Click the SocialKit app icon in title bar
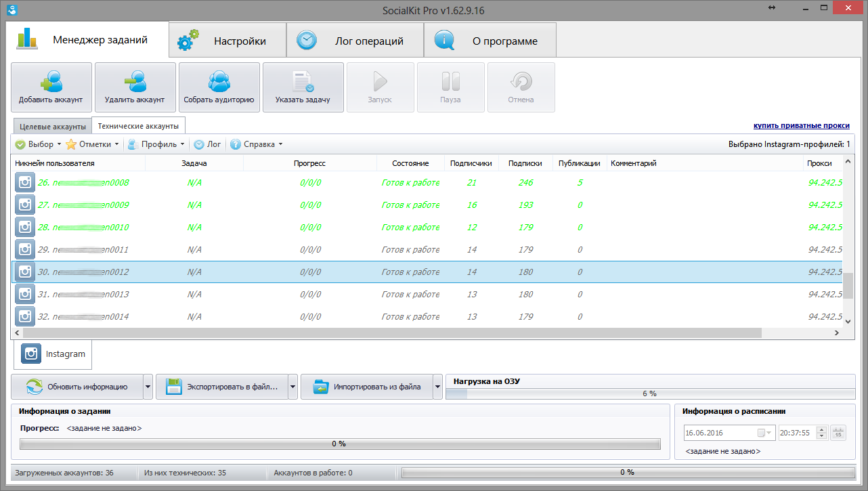Image resolution: width=868 pixels, height=491 pixels. point(10,9)
